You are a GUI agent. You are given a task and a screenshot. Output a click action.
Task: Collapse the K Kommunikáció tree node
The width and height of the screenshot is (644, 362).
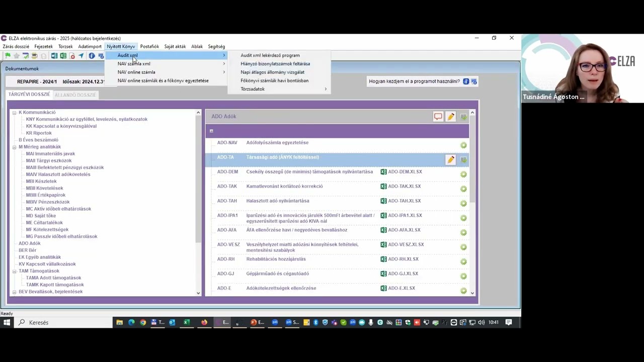[15, 113]
